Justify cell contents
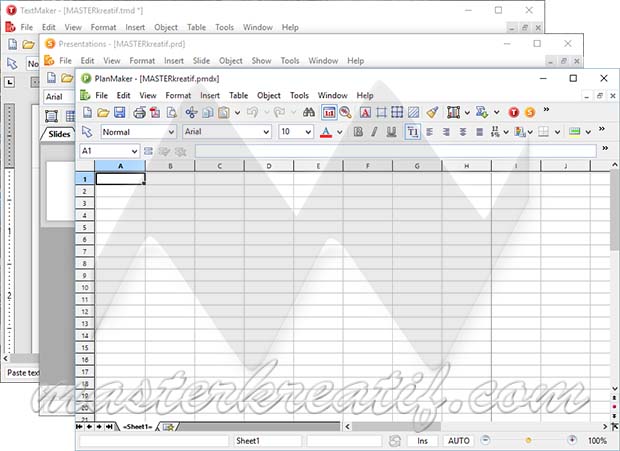This screenshot has height=451, width=620. [480, 132]
